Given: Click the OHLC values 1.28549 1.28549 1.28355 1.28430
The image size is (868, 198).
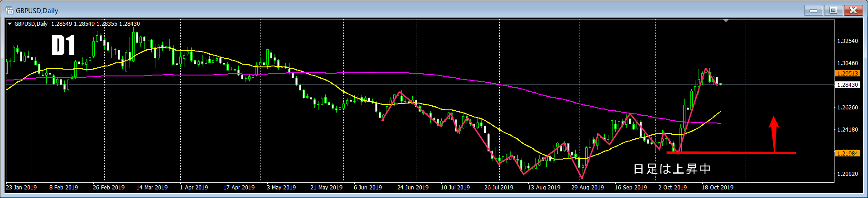Looking at the screenshot, I should 96,24.
